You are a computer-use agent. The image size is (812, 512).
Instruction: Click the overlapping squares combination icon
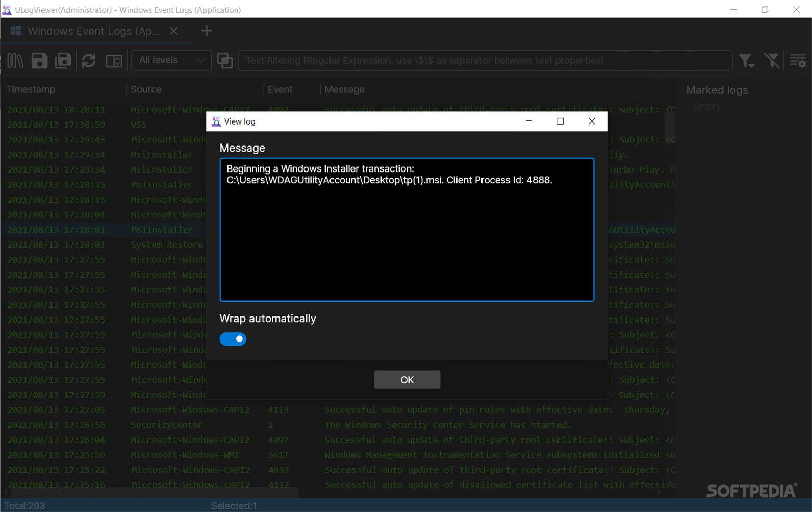(225, 61)
